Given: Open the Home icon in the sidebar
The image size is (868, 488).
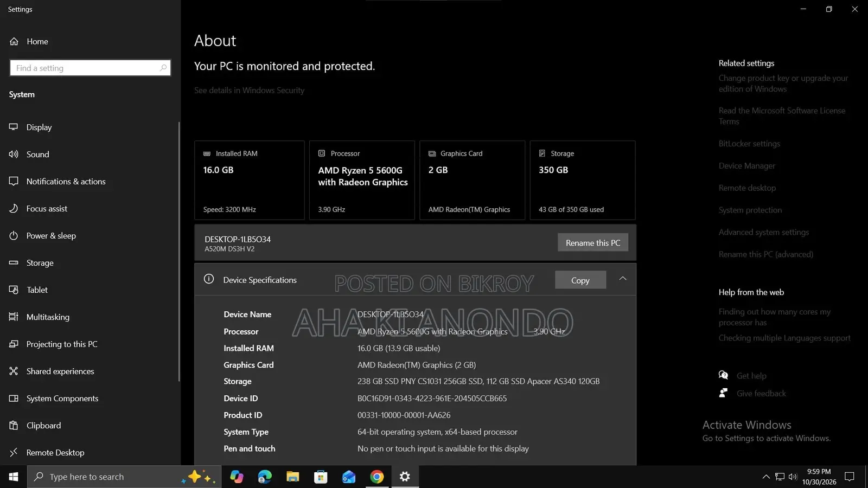Looking at the screenshot, I should (14, 41).
